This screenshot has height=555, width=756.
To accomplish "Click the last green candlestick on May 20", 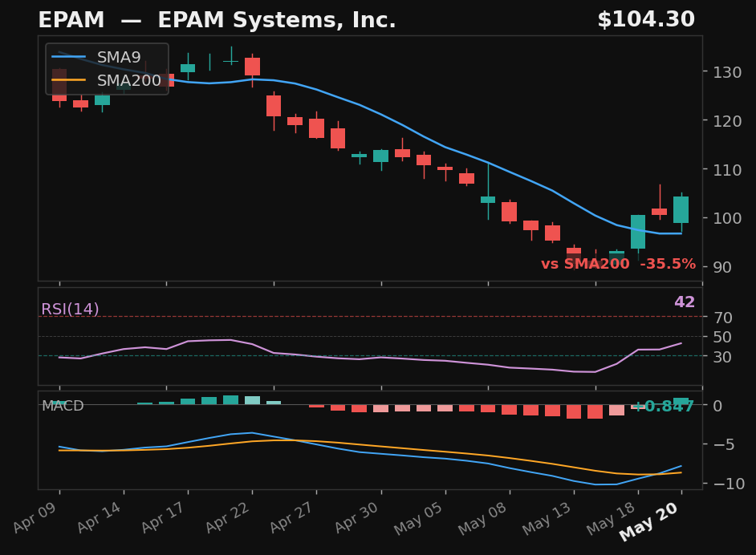I will coord(681,209).
